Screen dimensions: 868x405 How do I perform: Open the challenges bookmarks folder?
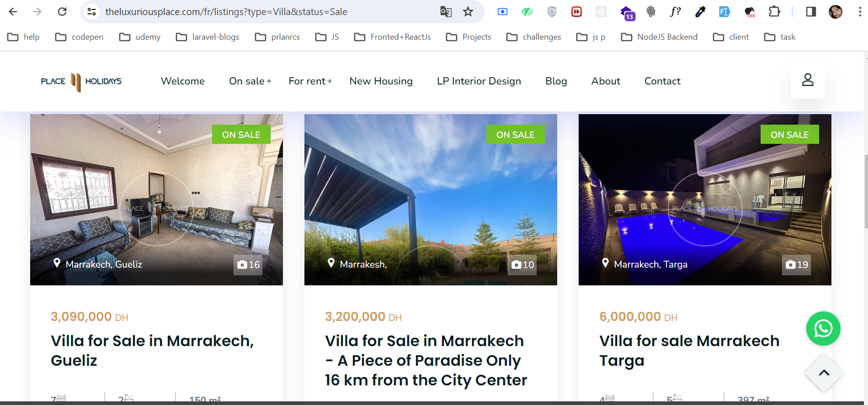click(534, 37)
